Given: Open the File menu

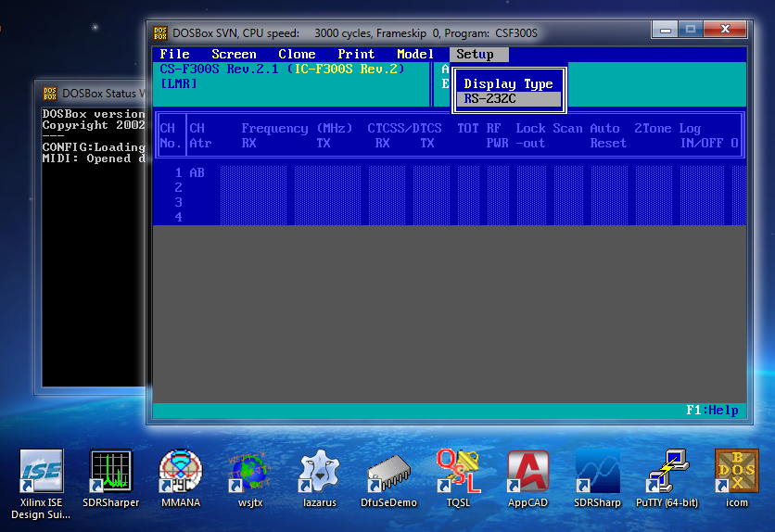Looking at the screenshot, I should tap(174, 55).
